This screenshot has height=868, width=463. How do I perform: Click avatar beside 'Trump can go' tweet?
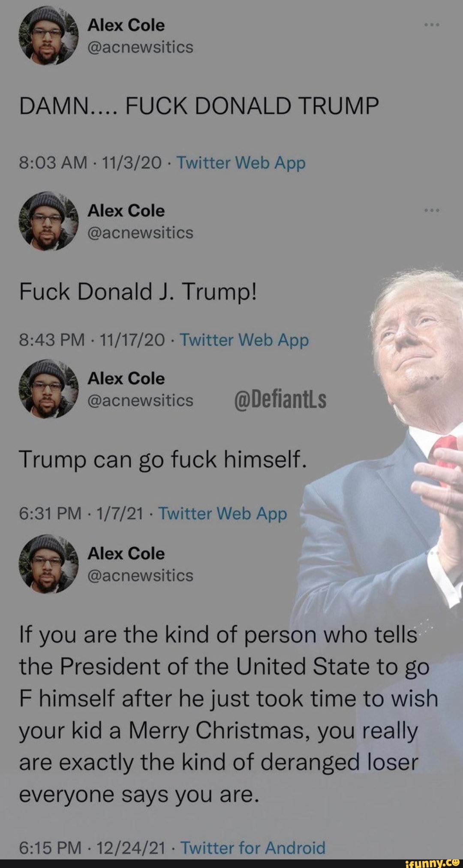pyautogui.click(x=48, y=388)
